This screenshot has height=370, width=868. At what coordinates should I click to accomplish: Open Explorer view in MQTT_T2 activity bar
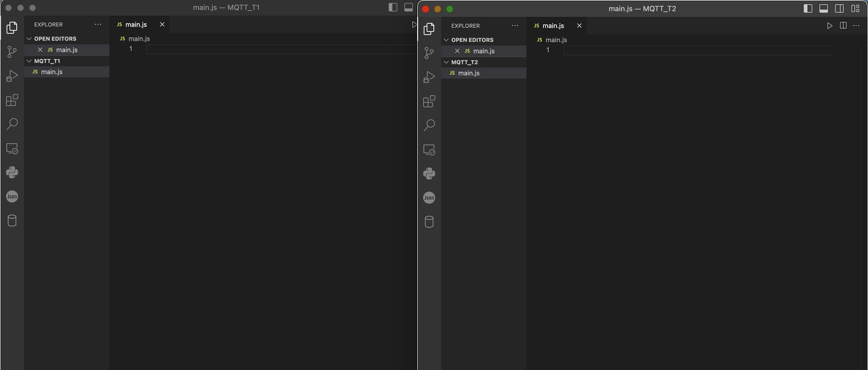click(x=429, y=29)
